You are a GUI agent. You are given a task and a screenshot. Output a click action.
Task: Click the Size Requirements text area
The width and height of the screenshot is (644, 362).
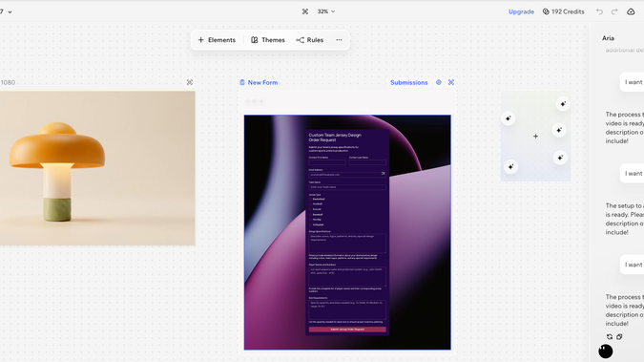click(347, 309)
